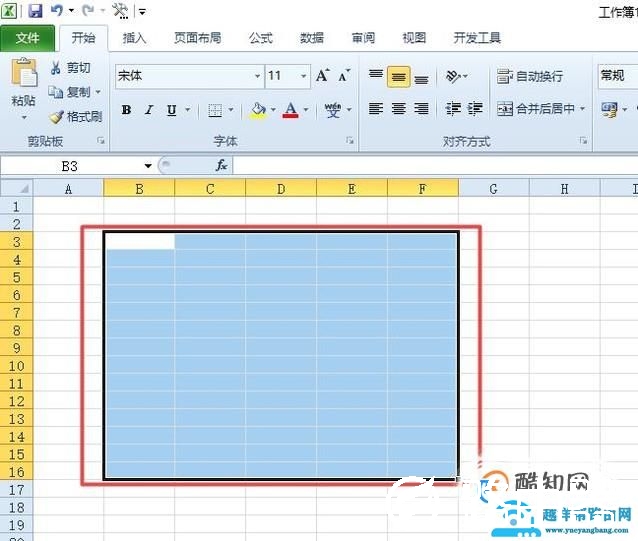The width and height of the screenshot is (638, 541).
Task: Toggle Bottom Align vertical alignment
Action: tap(422, 78)
